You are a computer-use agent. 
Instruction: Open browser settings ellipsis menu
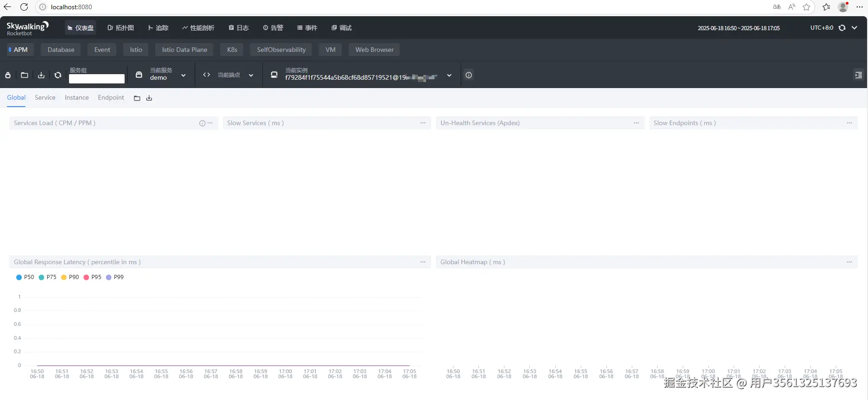point(860,7)
